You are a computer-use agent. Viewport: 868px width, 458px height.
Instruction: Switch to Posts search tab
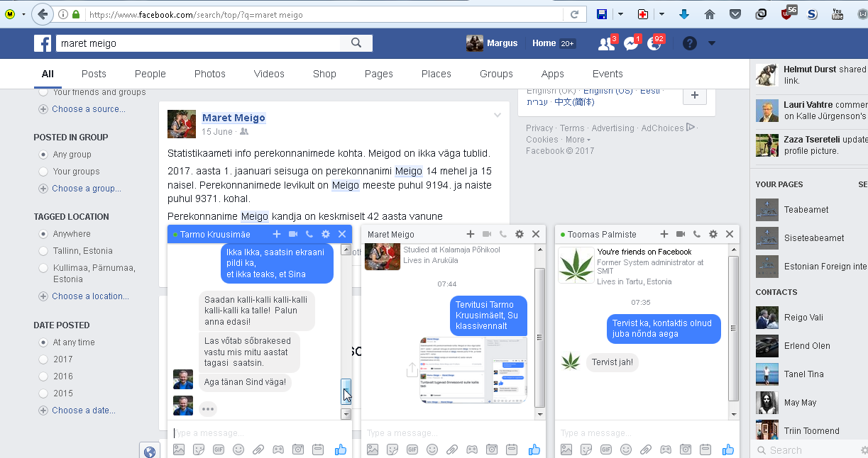pos(94,74)
